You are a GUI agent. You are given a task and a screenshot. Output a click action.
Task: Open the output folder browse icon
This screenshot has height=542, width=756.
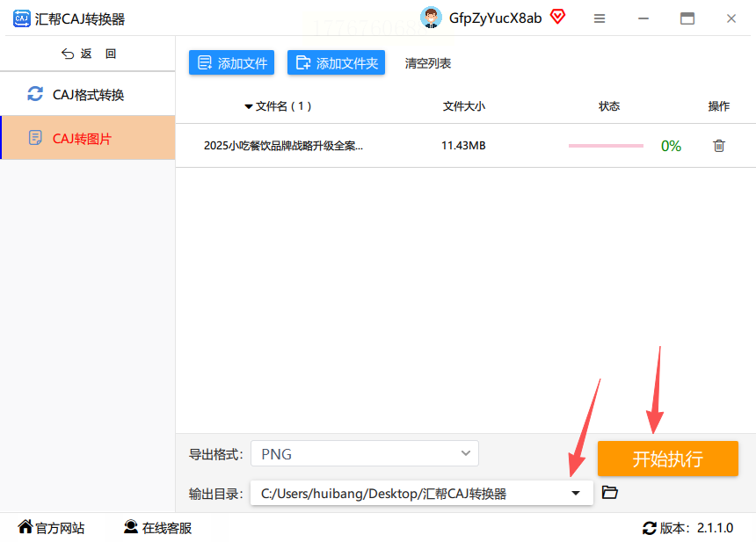[x=610, y=493]
